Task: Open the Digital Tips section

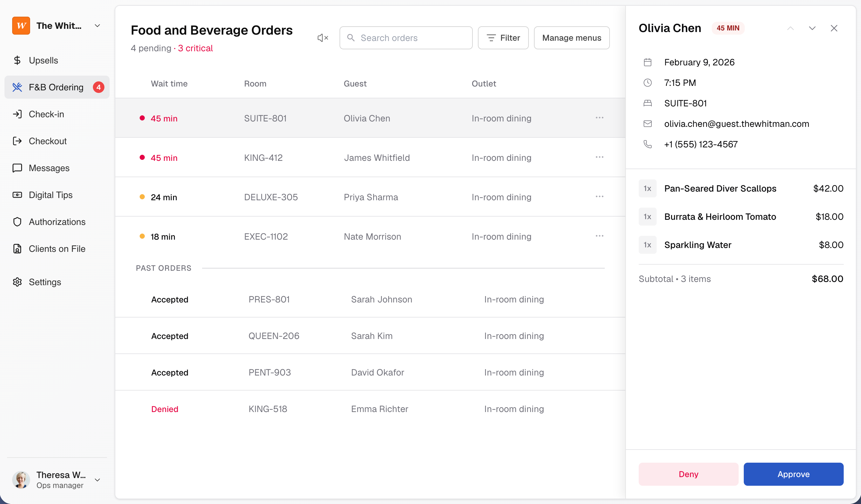Action: [x=50, y=195]
